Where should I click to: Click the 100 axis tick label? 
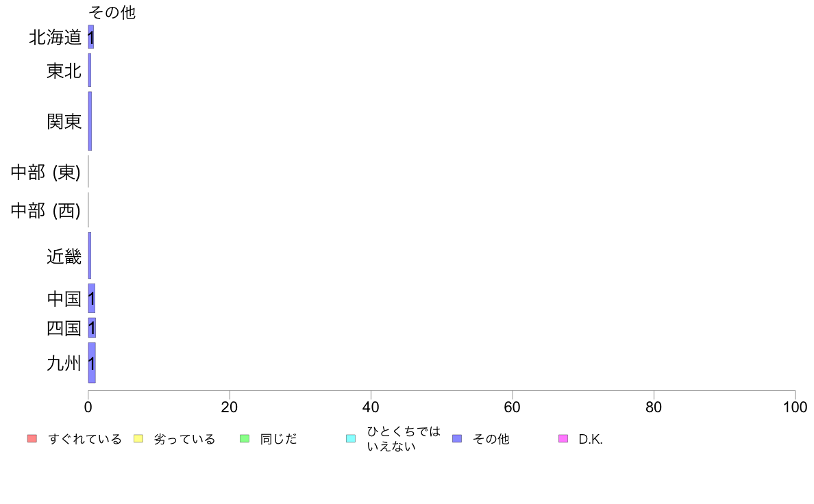[x=795, y=407]
